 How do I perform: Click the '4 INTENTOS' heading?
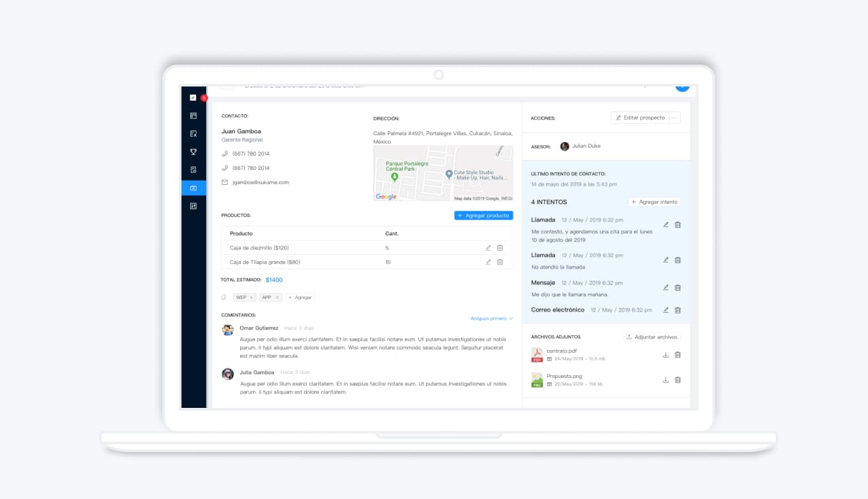(x=549, y=202)
